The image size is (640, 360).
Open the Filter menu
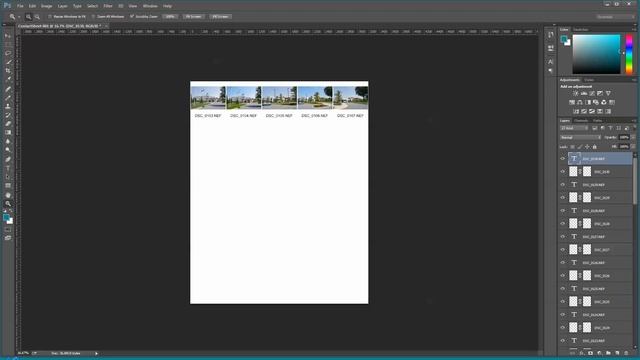(x=108, y=6)
